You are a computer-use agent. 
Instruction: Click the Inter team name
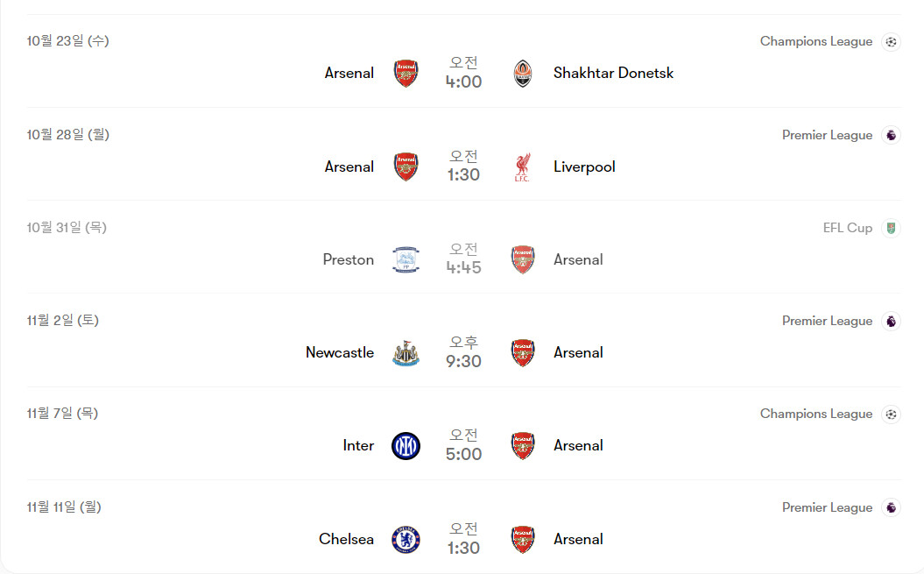point(358,446)
